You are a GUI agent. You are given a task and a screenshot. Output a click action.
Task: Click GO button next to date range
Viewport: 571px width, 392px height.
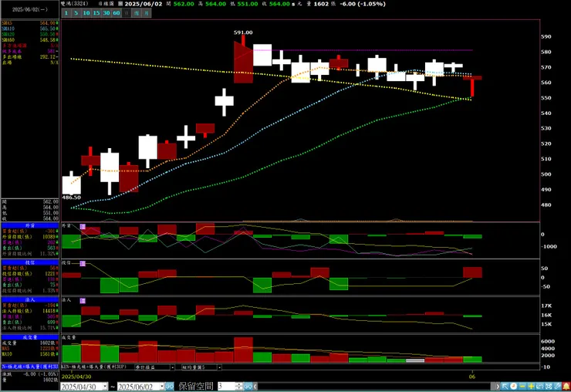(x=169, y=387)
